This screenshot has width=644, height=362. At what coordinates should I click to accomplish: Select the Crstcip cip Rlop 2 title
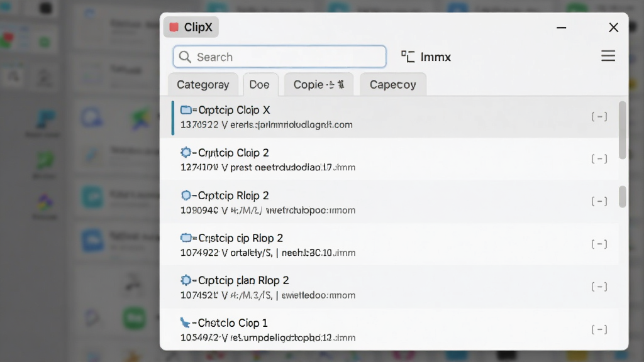(241, 238)
